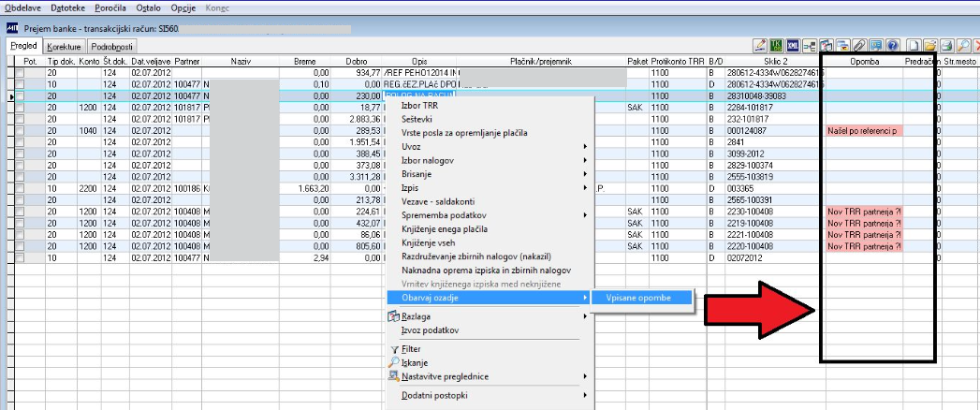Image resolution: width=980 pixels, height=410 pixels.
Task: Open help with the blue question mark icon
Action: [x=893, y=46]
